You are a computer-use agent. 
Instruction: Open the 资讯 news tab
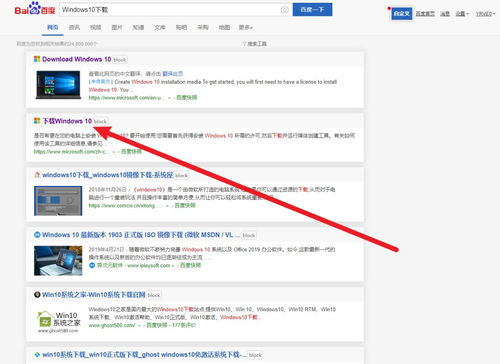click(74, 27)
